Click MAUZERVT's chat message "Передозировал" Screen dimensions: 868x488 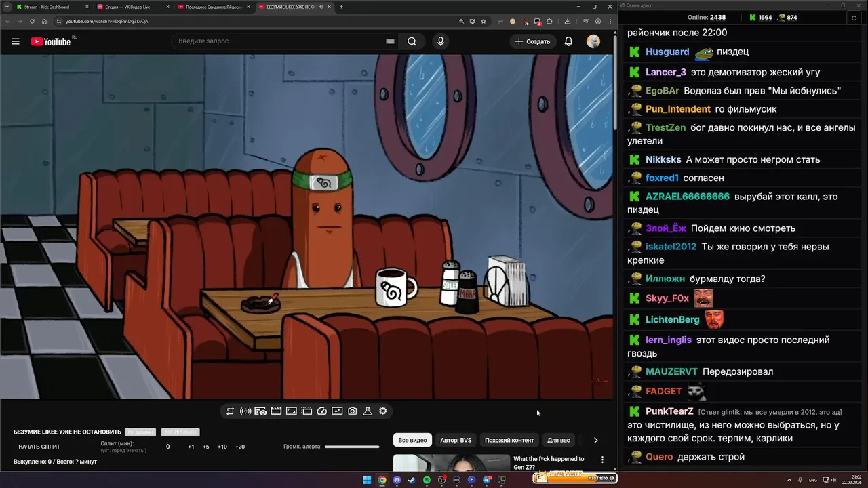pos(738,371)
